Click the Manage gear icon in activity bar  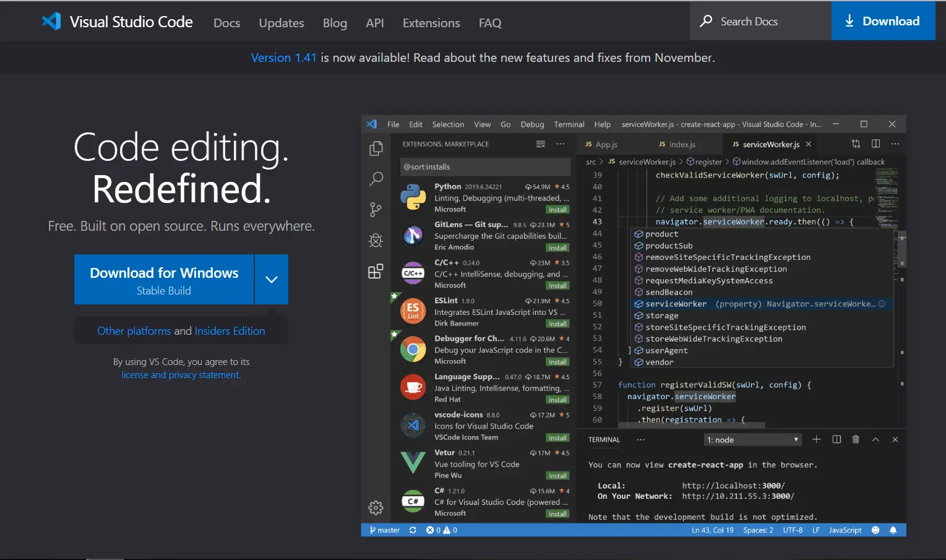[376, 507]
